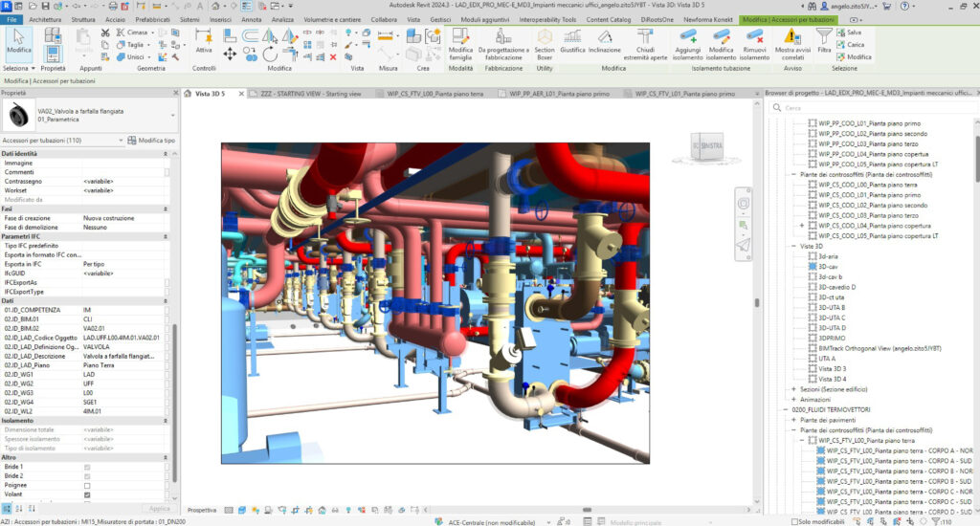
Task: Click the Modifica tipo button
Action: click(x=151, y=141)
